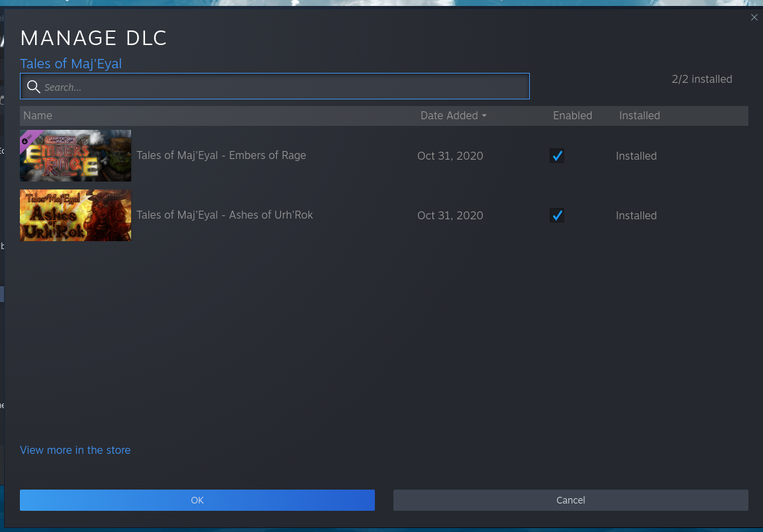This screenshot has width=763, height=532.
Task: Select 'Tales of Maj'Eyal - Ashes of Urh'Rok' title
Action: pyautogui.click(x=225, y=215)
